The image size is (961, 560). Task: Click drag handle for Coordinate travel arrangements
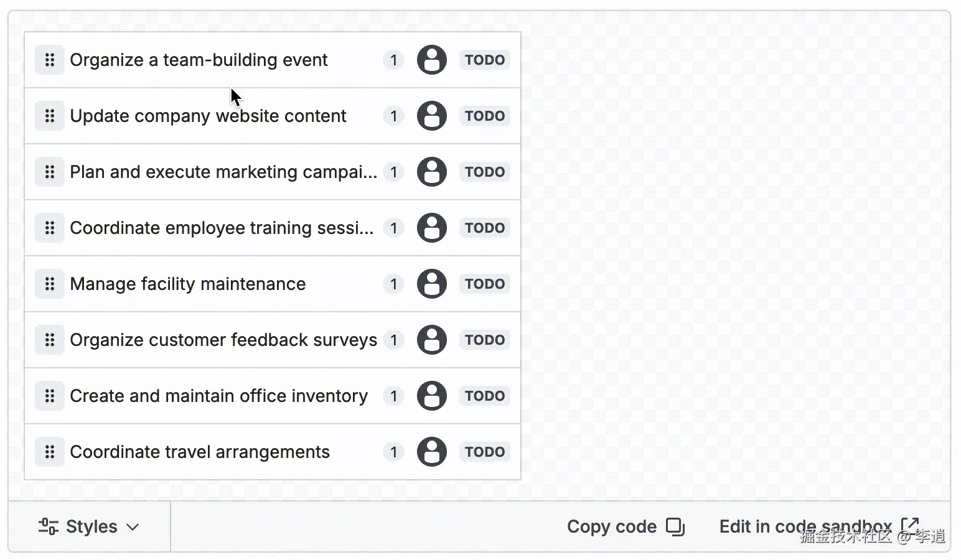pos(50,452)
